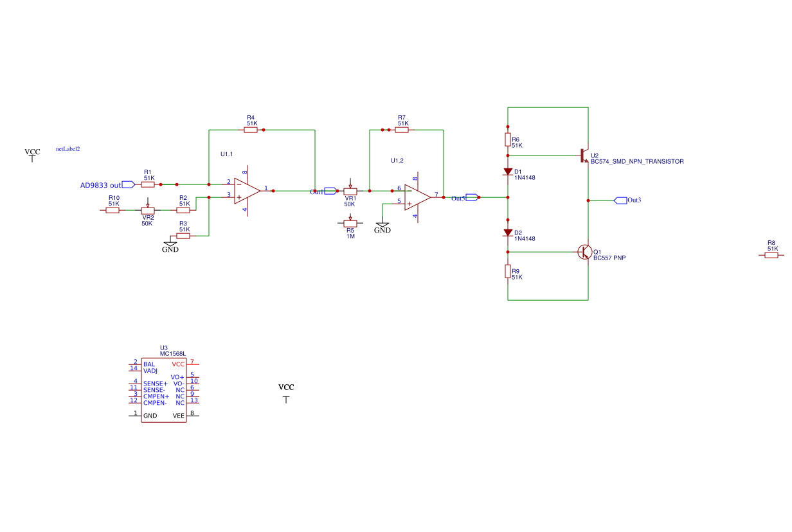
Task: Click the 1M value text of R5
Action: (x=350, y=236)
